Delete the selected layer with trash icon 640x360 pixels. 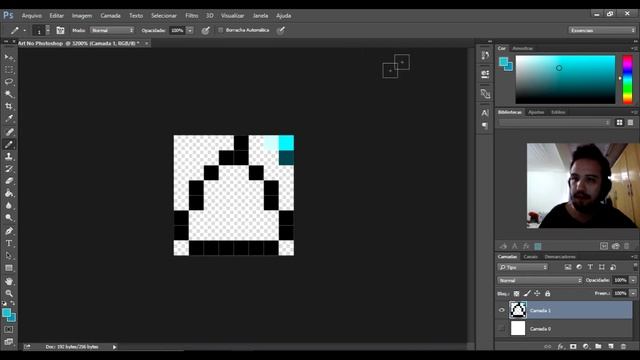(623, 346)
